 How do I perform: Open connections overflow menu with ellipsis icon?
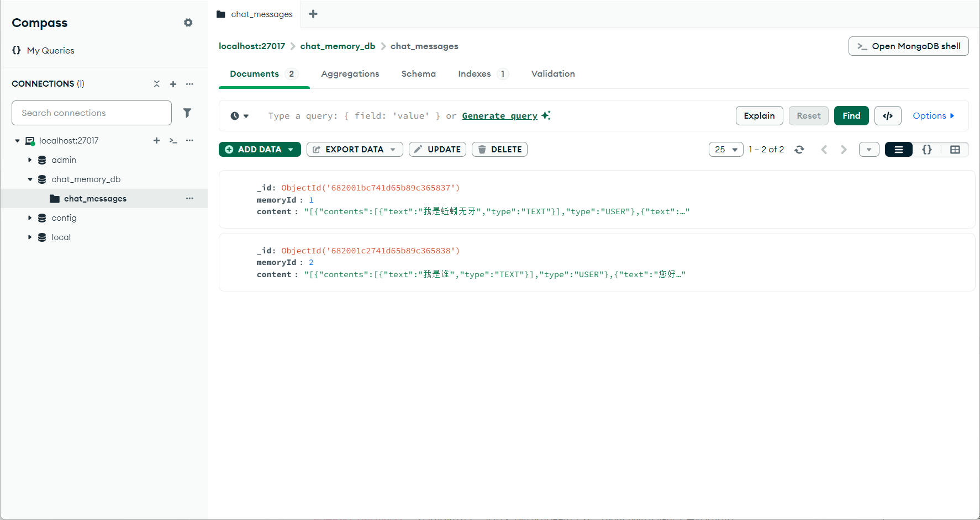(189, 84)
